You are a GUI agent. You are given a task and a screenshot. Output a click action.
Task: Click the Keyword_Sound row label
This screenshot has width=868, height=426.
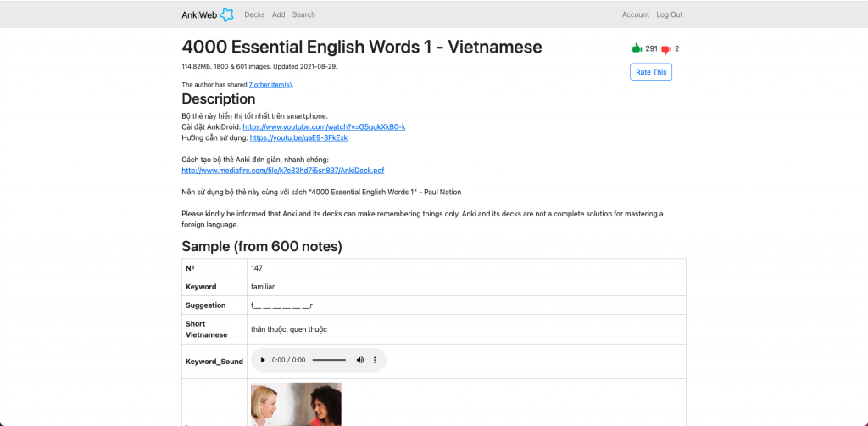[x=214, y=362]
